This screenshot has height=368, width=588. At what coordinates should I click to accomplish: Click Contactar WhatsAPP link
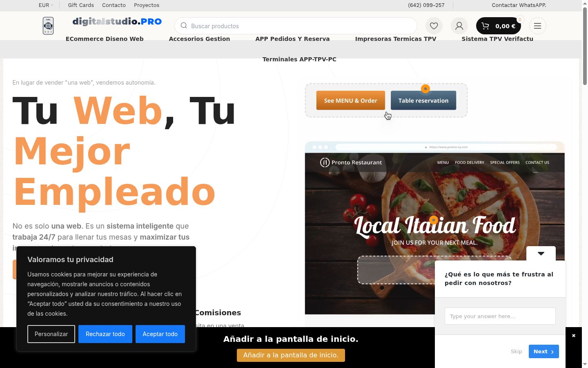519,5
